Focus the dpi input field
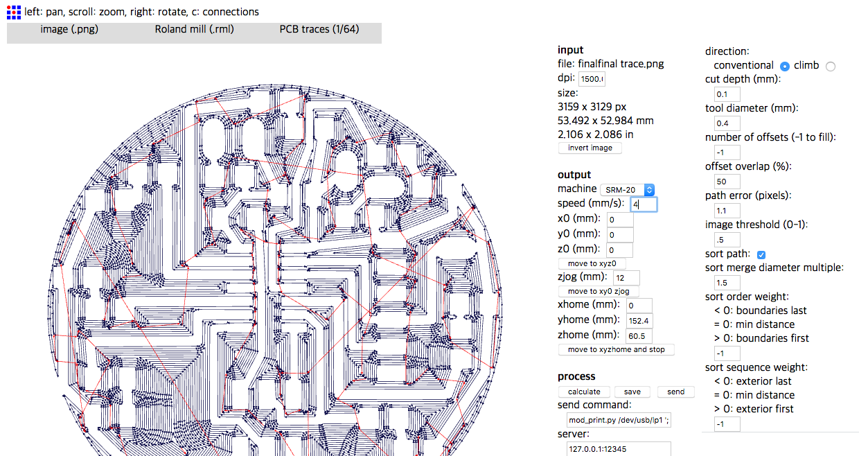Screen dimensions: 868x456 [592, 80]
